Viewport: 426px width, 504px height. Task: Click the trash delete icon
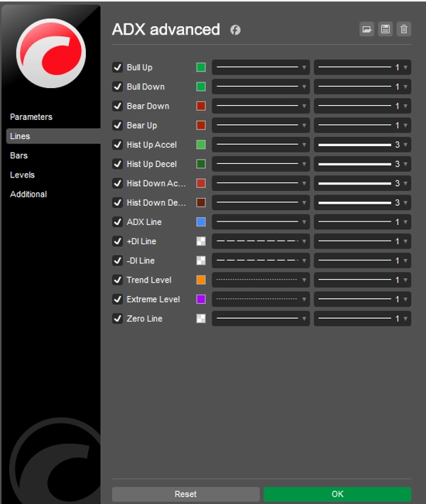404,29
